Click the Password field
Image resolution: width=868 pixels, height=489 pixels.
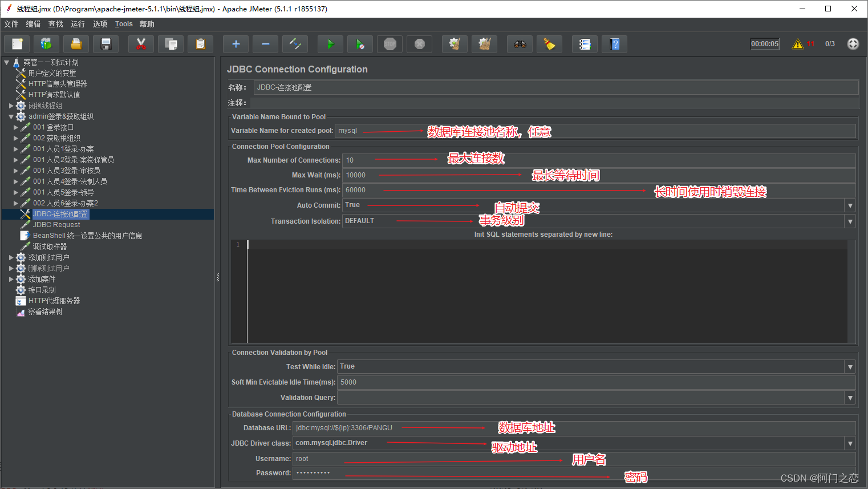[574, 473]
